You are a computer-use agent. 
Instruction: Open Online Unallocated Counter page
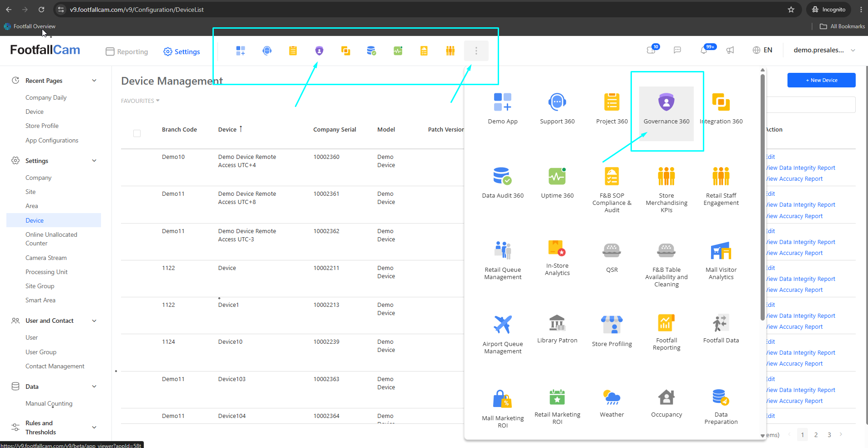pyautogui.click(x=51, y=239)
